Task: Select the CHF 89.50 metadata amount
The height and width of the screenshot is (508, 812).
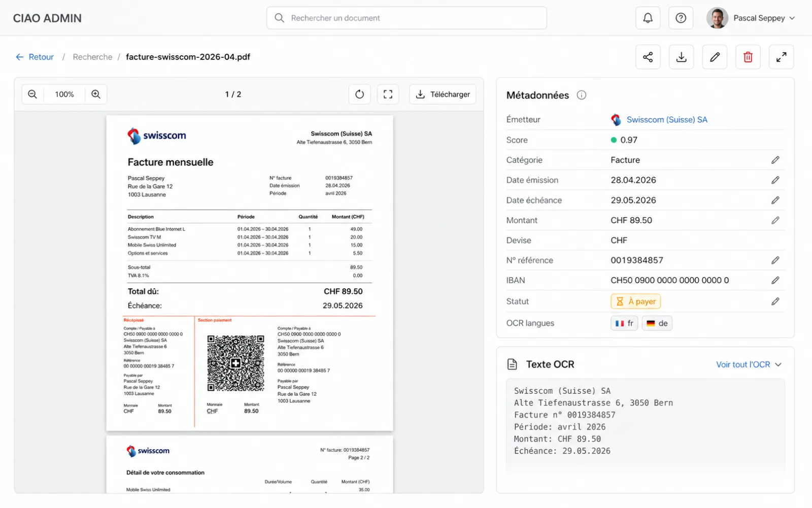Action: pyautogui.click(x=631, y=220)
